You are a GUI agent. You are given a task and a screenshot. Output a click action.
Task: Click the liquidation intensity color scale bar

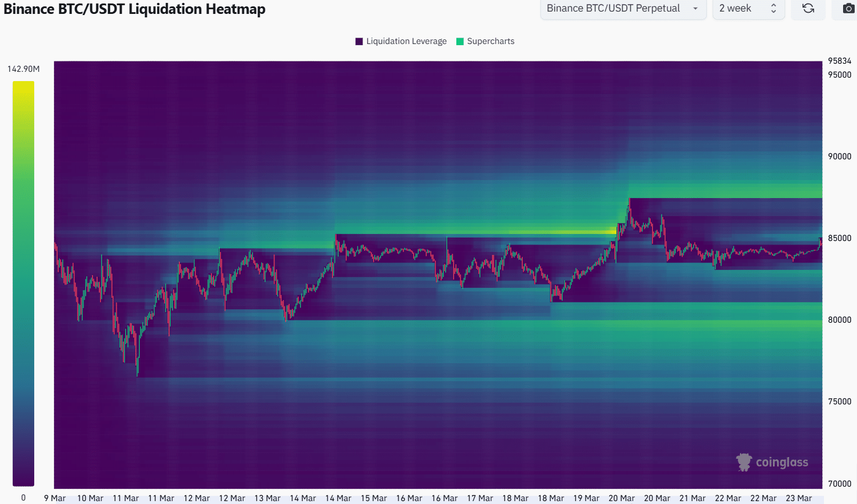(23, 283)
